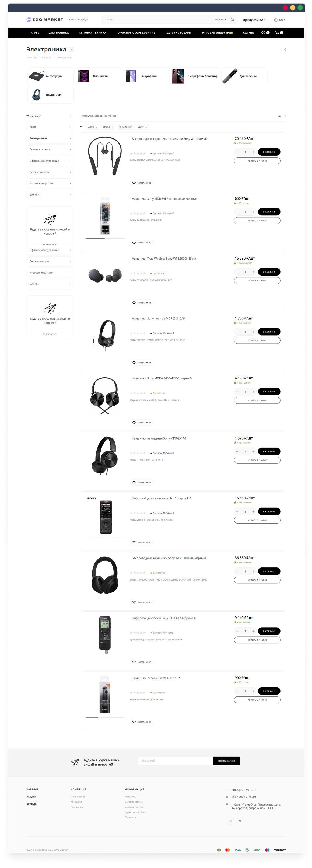Open the wishlist heart icon in navigation bar
312x868 pixels.
[263, 33]
